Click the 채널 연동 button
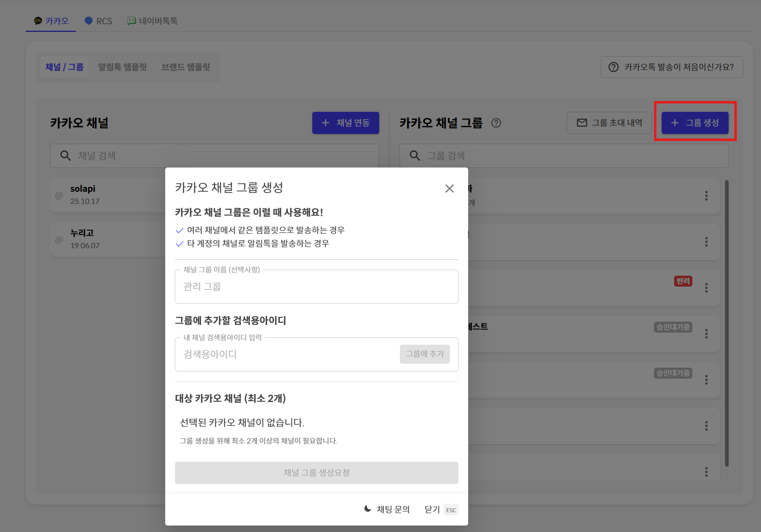 (x=345, y=123)
